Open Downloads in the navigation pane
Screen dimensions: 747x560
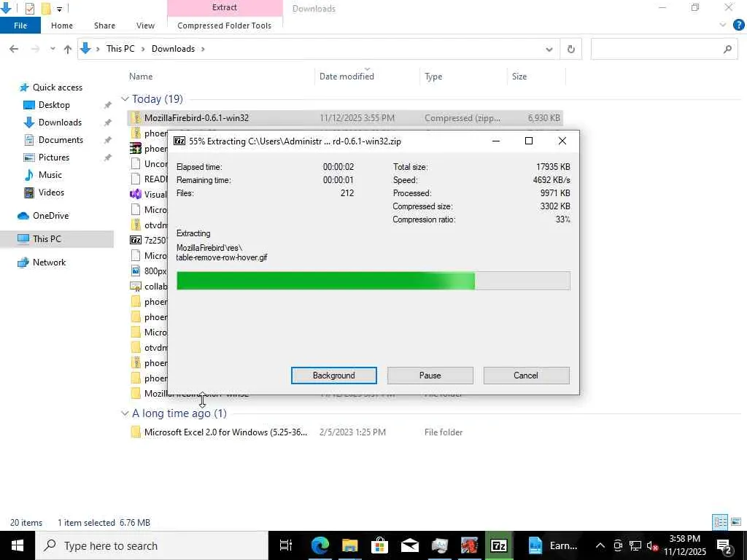point(60,122)
